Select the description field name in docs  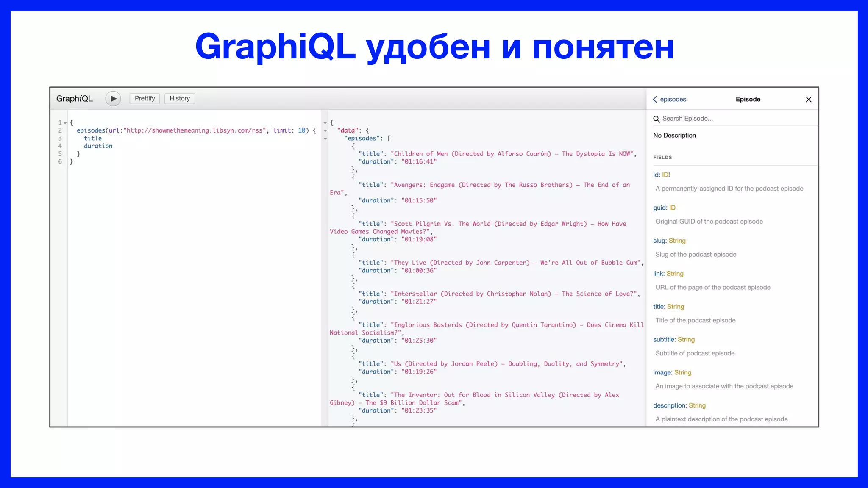669,406
